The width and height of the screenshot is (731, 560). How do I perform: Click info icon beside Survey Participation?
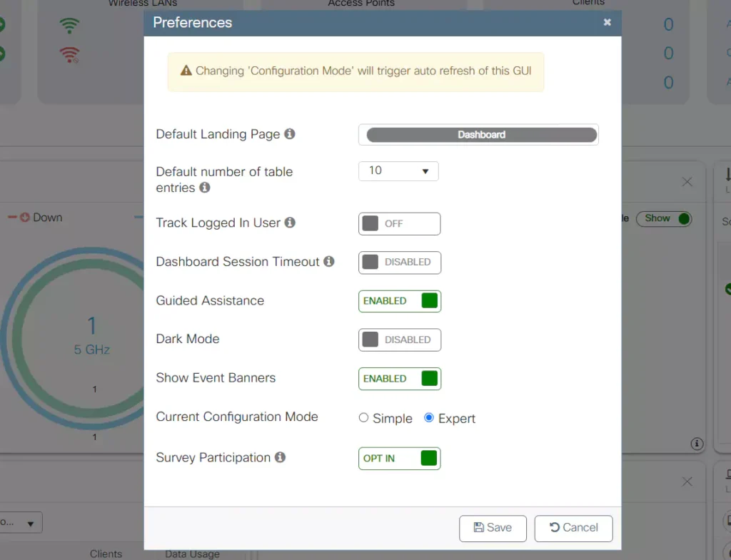281,457
